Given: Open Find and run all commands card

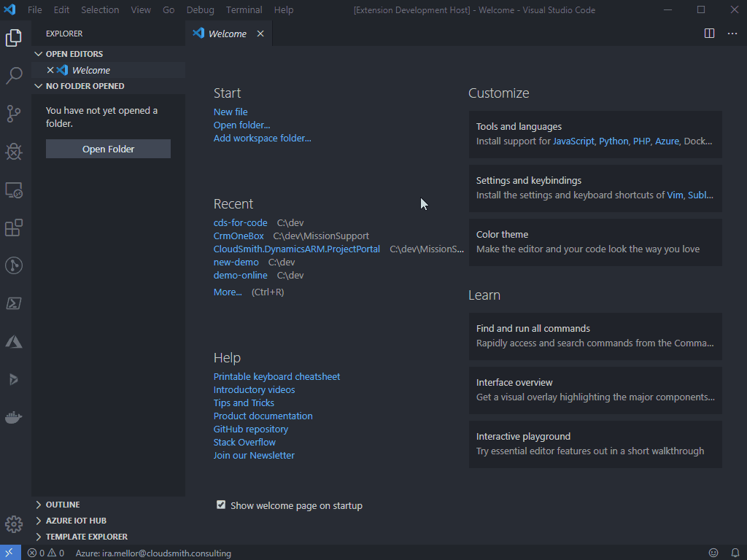Looking at the screenshot, I should (595, 336).
